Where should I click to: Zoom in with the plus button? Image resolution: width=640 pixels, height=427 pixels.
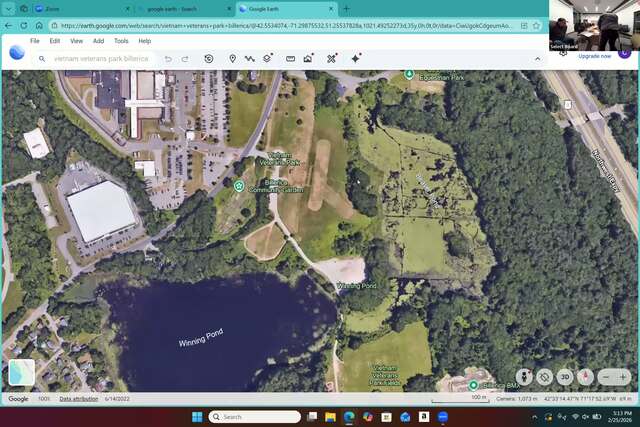pyautogui.click(x=623, y=377)
